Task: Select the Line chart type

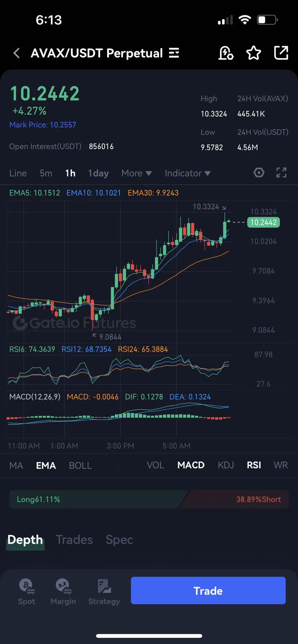Action: click(x=18, y=173)
